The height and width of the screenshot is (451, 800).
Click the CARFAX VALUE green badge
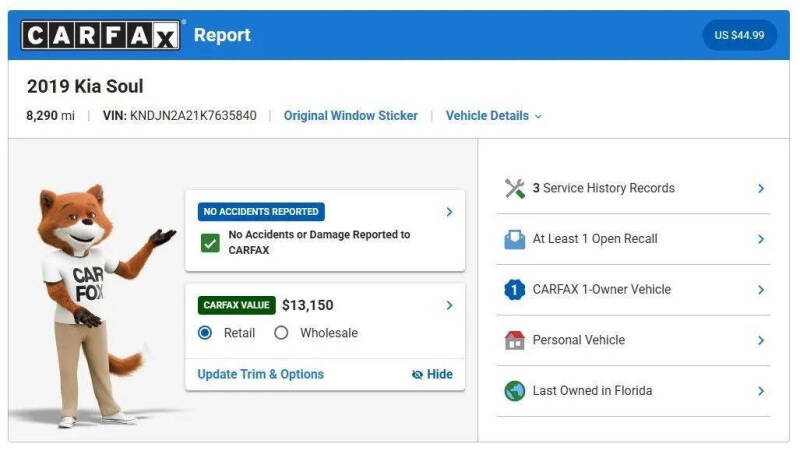pyautogui.click(x=236, y=305)
